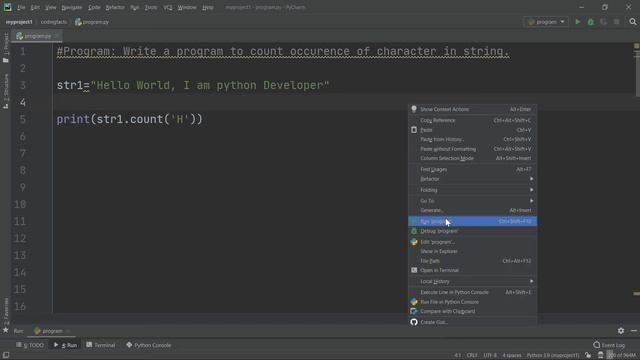Open Search Everywhere magnifier icon
Screen dimensions: 640x360
point(633,22)
